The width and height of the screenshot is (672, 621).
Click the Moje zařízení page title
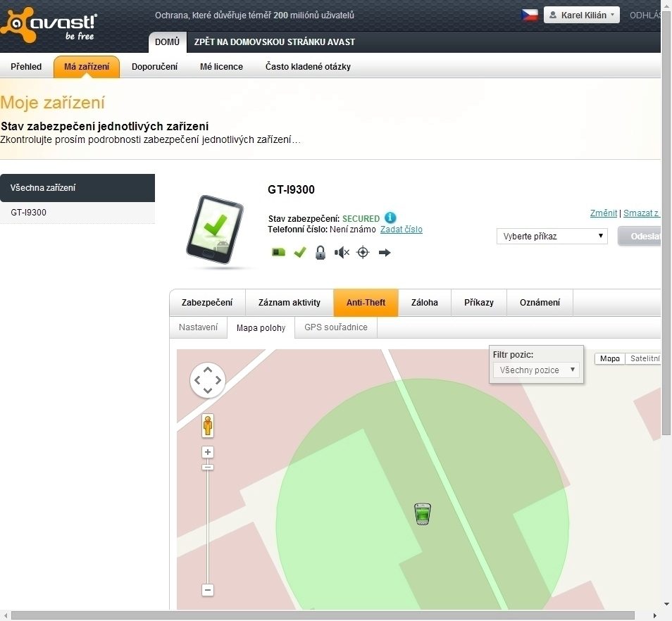52,103
